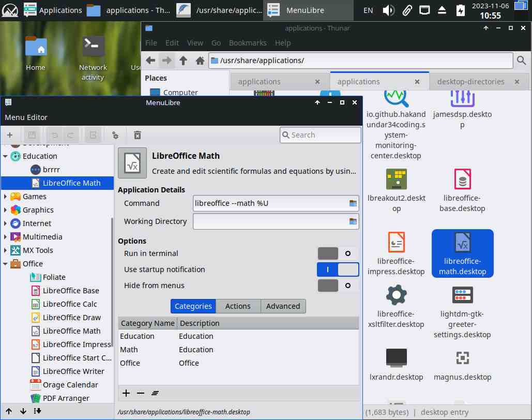Click the add new launcher plus icon
This screenshot has width=532, height=420.
coord(10,135)
